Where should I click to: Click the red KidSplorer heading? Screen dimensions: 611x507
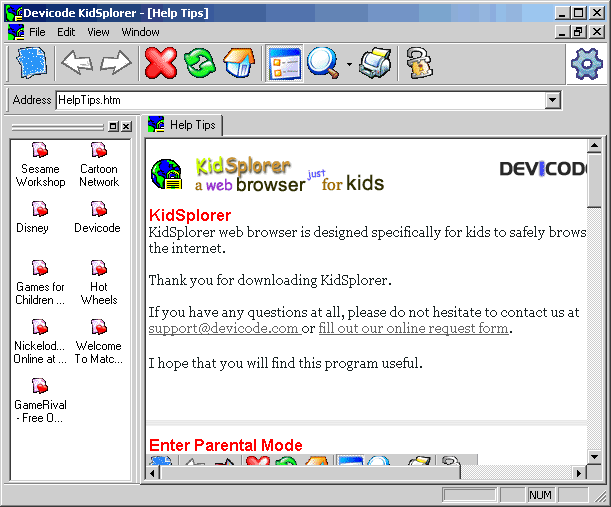tap(190, 216)
